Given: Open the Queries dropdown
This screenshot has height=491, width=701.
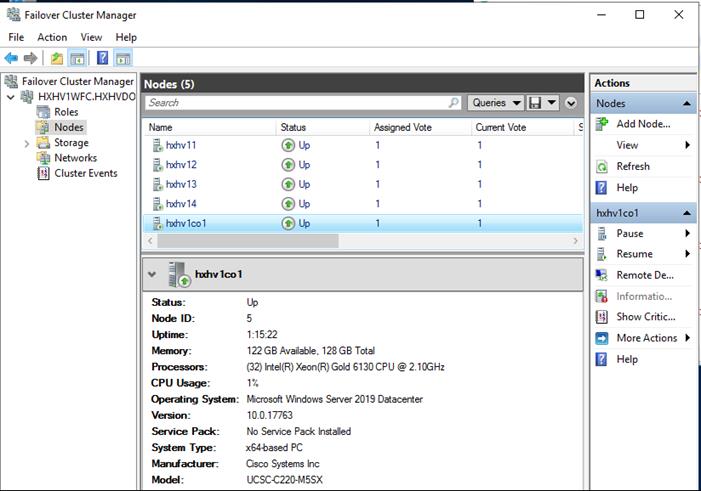Looking at the screenshot, I should pos(496,103).
